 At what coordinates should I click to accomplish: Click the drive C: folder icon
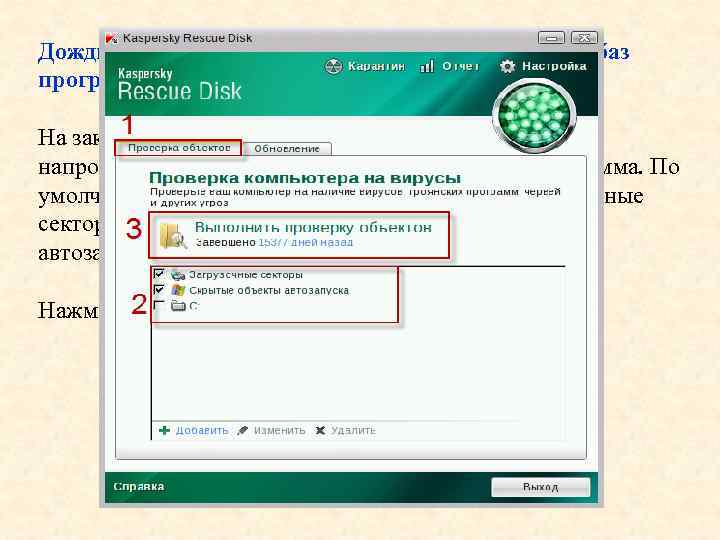[x=178, y=305]
